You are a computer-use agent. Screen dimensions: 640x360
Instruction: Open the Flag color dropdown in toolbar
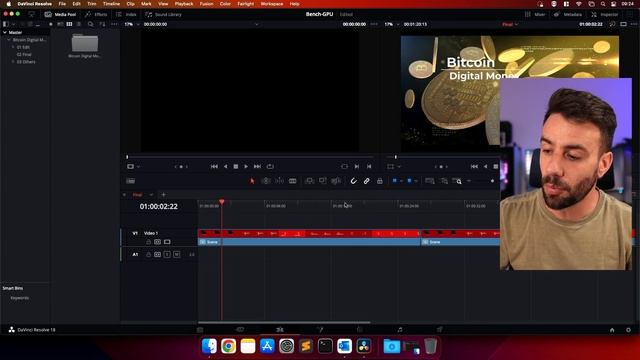point(401,181)
